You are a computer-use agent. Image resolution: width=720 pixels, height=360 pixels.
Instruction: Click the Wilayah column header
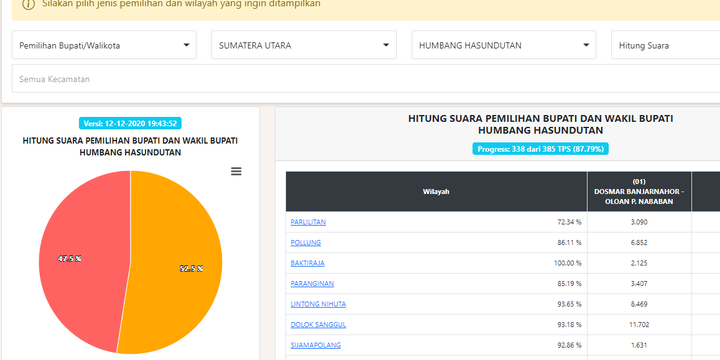(436, 191)
